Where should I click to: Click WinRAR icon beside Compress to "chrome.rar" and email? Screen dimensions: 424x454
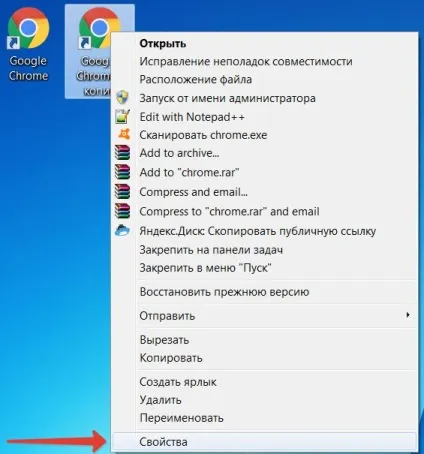122,211
